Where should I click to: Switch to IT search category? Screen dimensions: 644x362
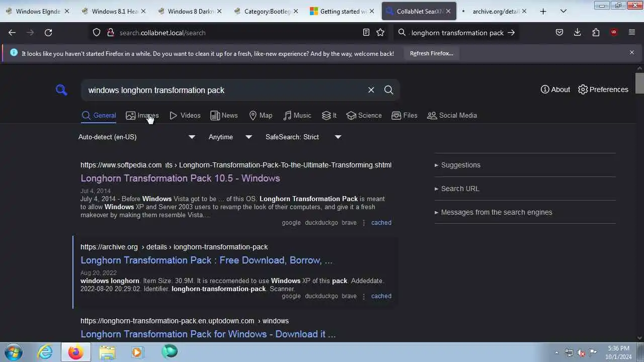(330, 115)
